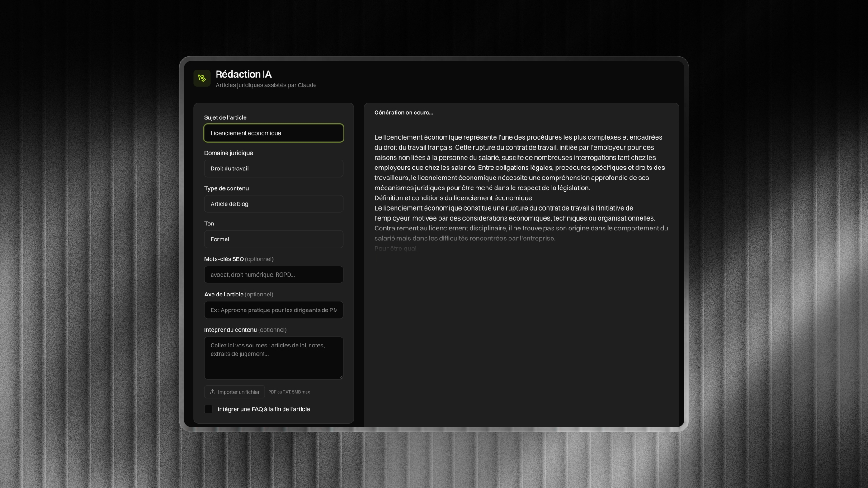
Task: Click the Rédaction IA pen logo icon
Action: pyautogui.click(x=202, y=78)
